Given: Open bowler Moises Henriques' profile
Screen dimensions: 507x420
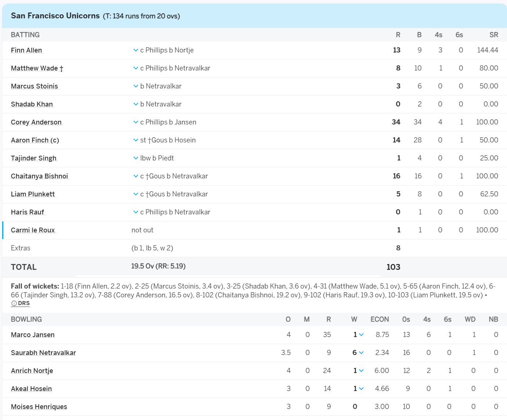Looking at the screenshot, I should [x=39, y=407].
